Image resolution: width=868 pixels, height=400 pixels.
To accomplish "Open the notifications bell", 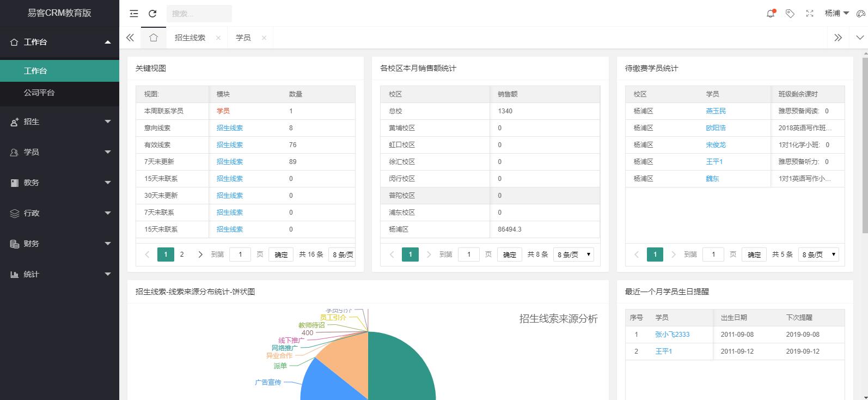I will pos(771,14).
